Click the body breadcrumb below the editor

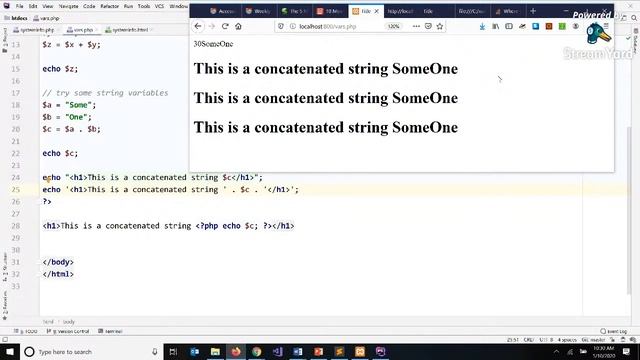69,322
